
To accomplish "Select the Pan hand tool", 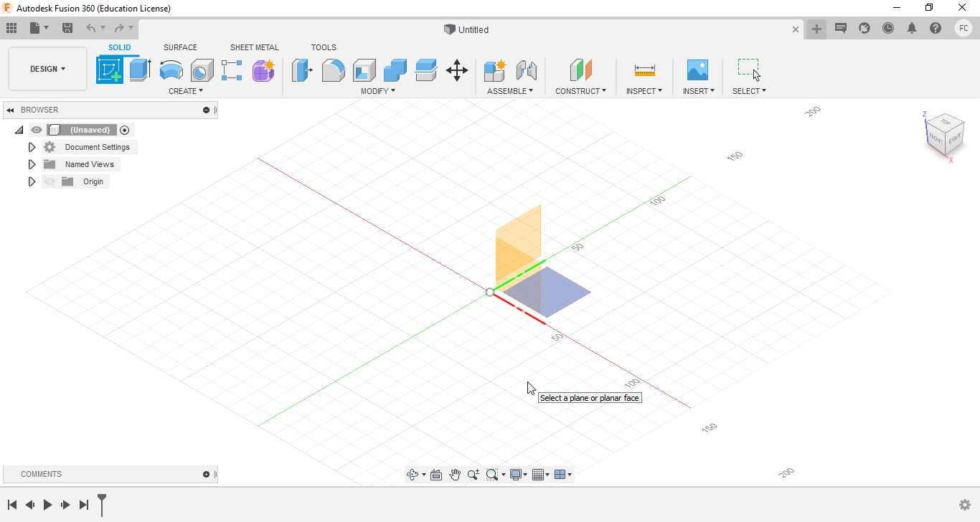I will click(455, 475).
